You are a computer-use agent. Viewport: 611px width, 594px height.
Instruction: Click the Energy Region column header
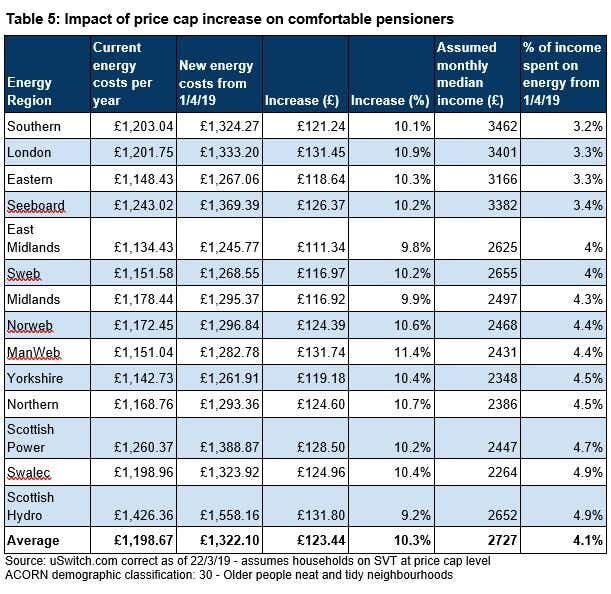(48, 74)
